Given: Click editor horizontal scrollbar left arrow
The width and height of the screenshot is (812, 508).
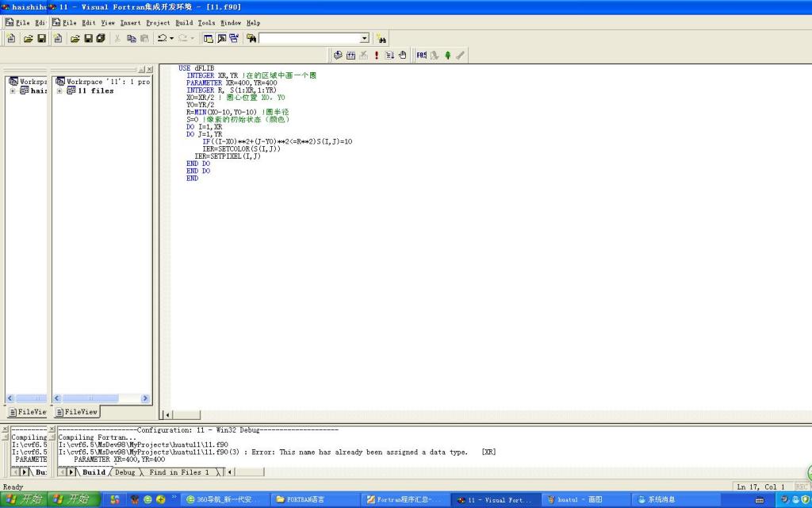Looking at the screenshot, I should tap(167, 414).
